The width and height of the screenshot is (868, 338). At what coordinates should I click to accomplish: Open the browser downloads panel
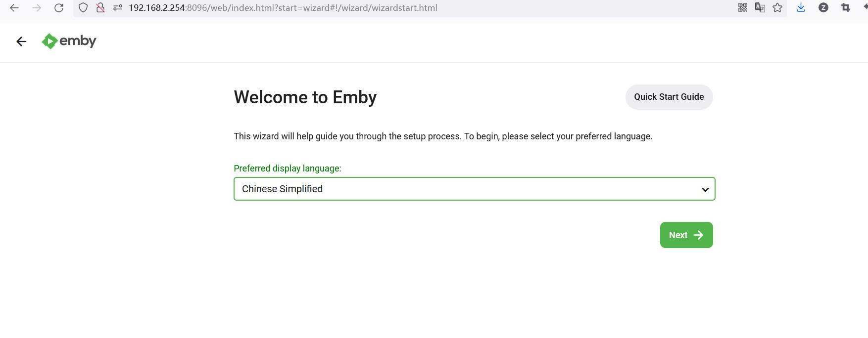click(x=801, y=7)
